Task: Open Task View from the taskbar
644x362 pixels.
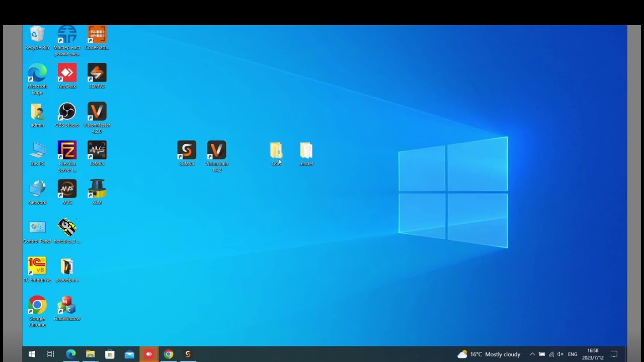Action: point(51,354)
